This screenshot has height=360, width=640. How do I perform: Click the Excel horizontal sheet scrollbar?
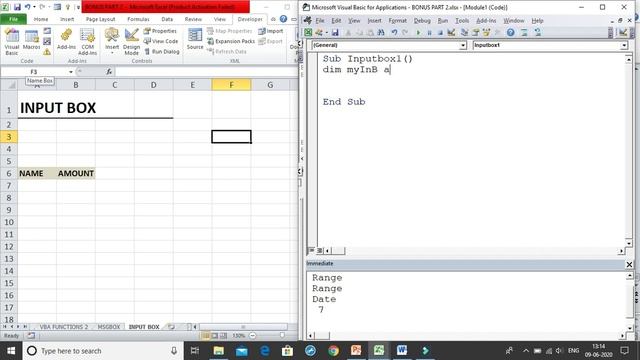(243, 327)
